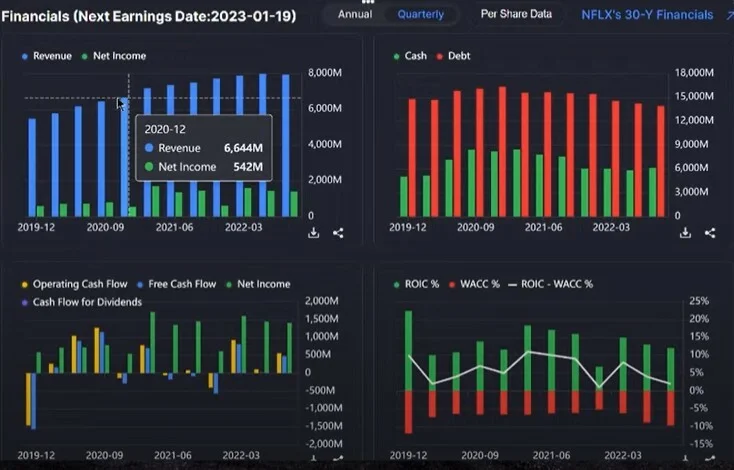The width and height of the screenshot is (734, 470).
Task: Click the 2020-12 tooltip date label
Action: point(165,130)
